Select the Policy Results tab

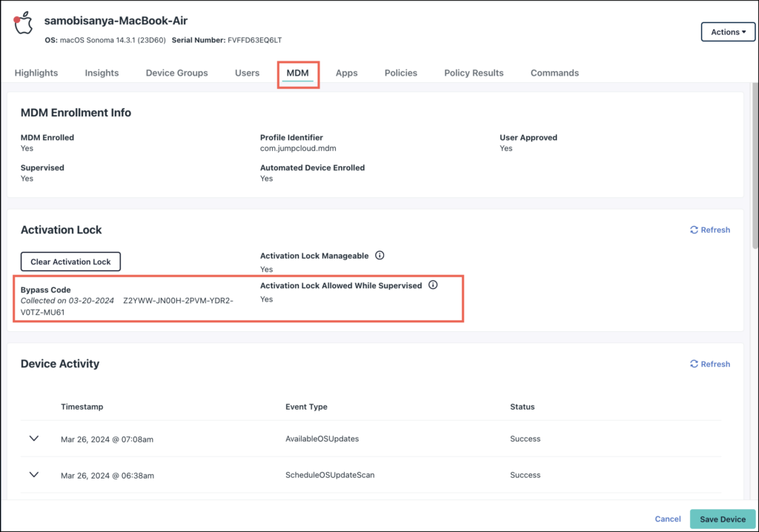(x=474, y=73)
